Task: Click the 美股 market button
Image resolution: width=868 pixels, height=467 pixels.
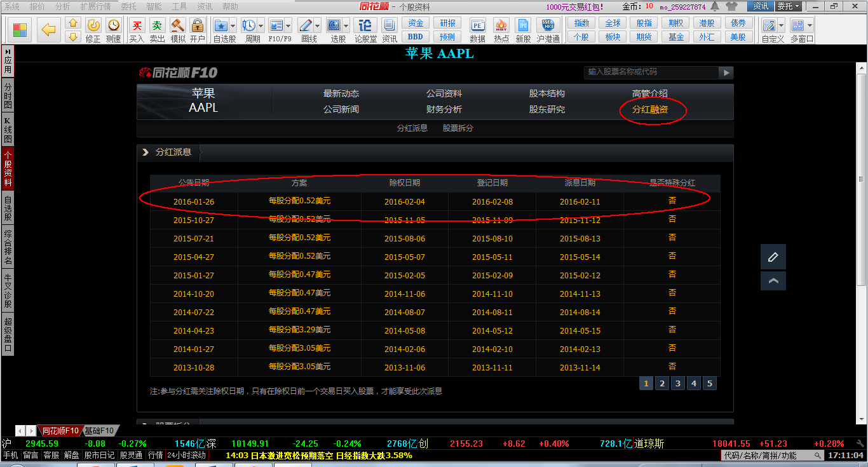Action: click(x=738, y=37)
